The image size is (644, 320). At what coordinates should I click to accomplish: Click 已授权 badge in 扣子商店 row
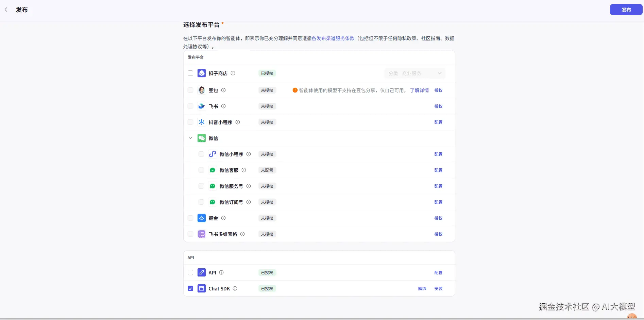point(267,73)
